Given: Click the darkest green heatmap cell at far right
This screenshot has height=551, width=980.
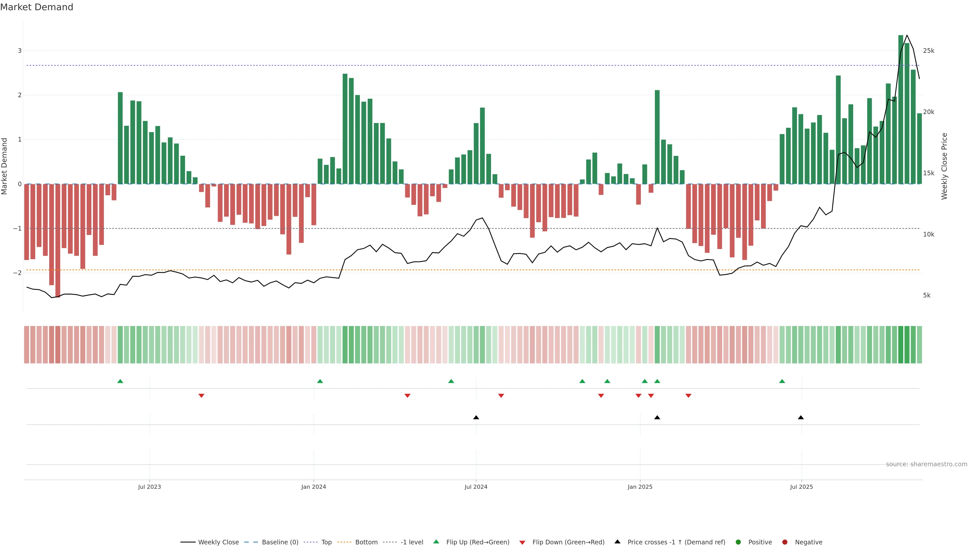Looking at the screenshot, I should tap(900, 345).
